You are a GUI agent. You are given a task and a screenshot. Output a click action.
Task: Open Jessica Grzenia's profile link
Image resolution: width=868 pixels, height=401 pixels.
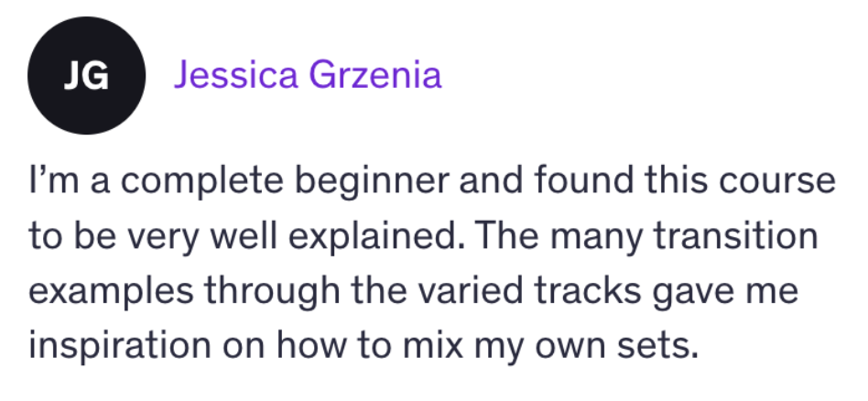coord(308,75)
